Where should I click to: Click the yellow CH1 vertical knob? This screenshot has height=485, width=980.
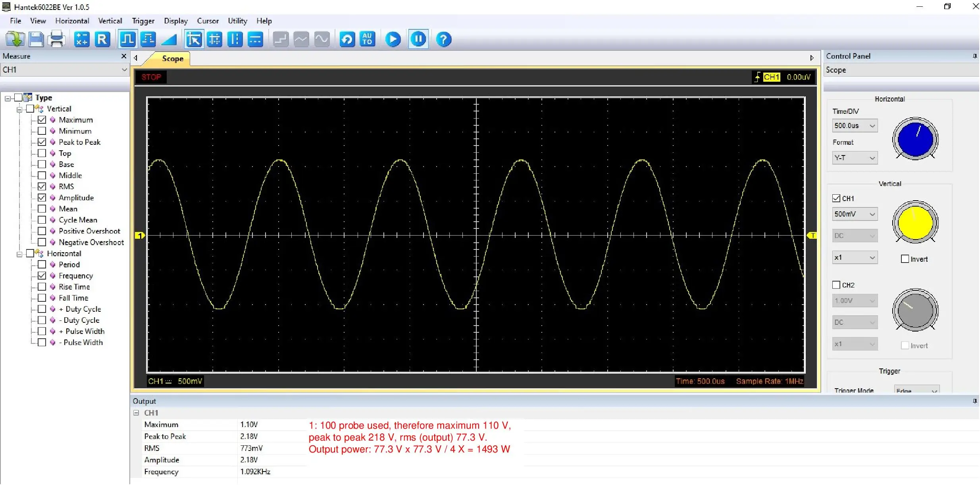(x=915, y=223)
